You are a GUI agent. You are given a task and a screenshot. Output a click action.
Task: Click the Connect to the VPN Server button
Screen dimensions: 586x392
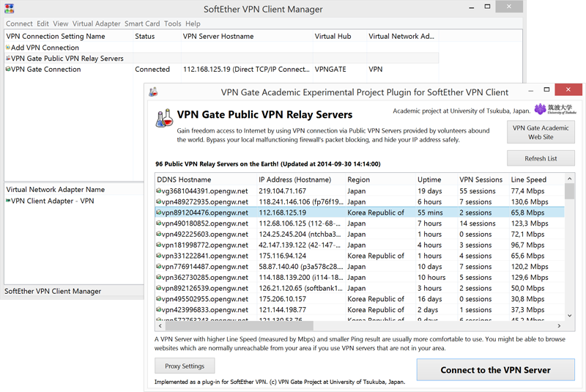click(x=496, y=370)
